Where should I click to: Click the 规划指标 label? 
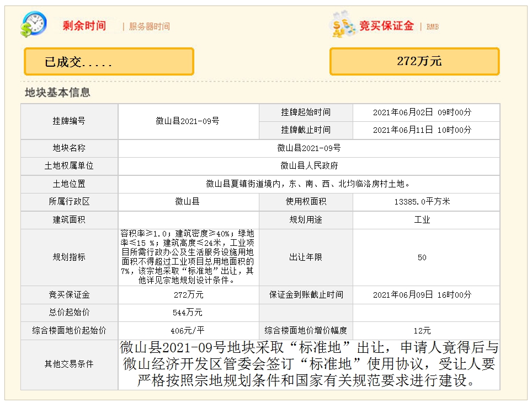coord(69,257)
